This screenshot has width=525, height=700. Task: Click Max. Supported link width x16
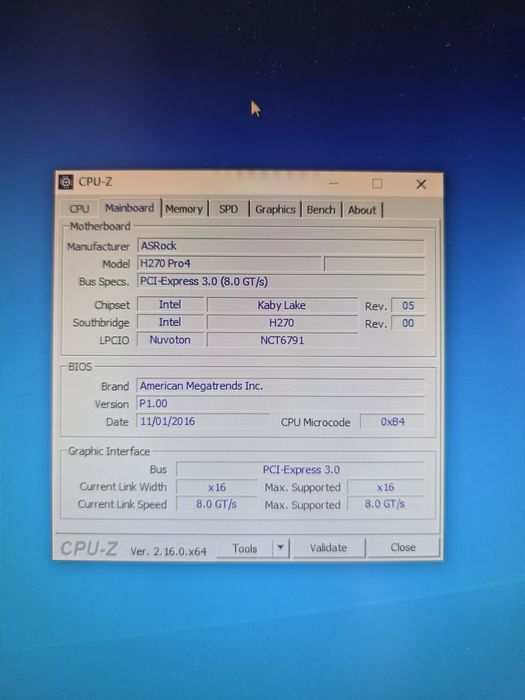[x=385, y=488]
